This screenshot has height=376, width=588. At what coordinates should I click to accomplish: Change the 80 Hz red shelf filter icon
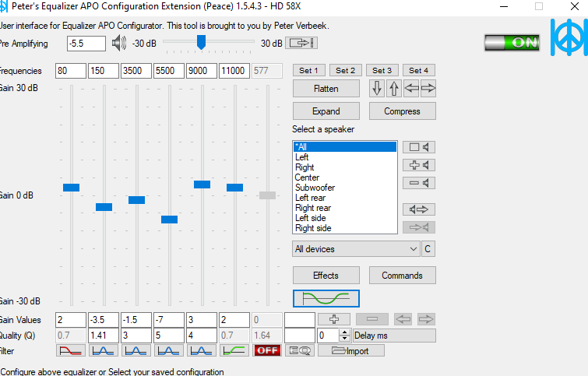coord(71,351)
